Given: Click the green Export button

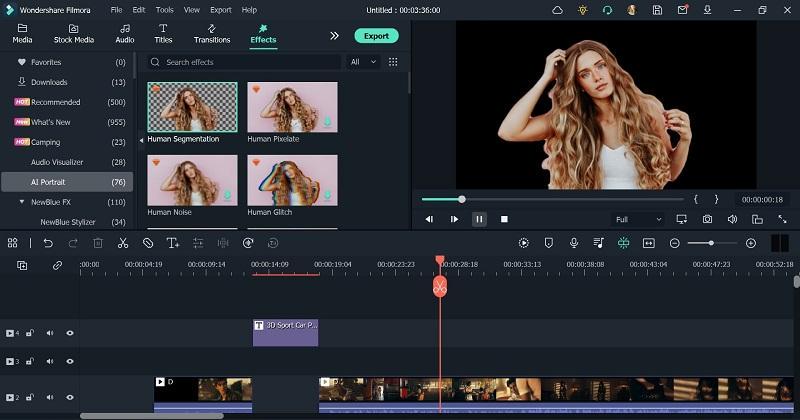Looking at the screenshot, I should 376,35.
